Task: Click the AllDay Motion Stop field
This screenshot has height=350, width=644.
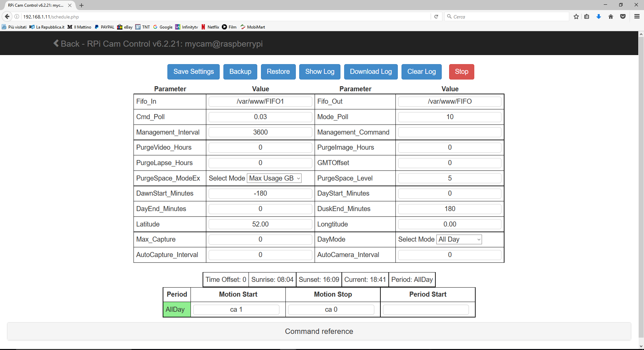Action: (x=331, y=310)
